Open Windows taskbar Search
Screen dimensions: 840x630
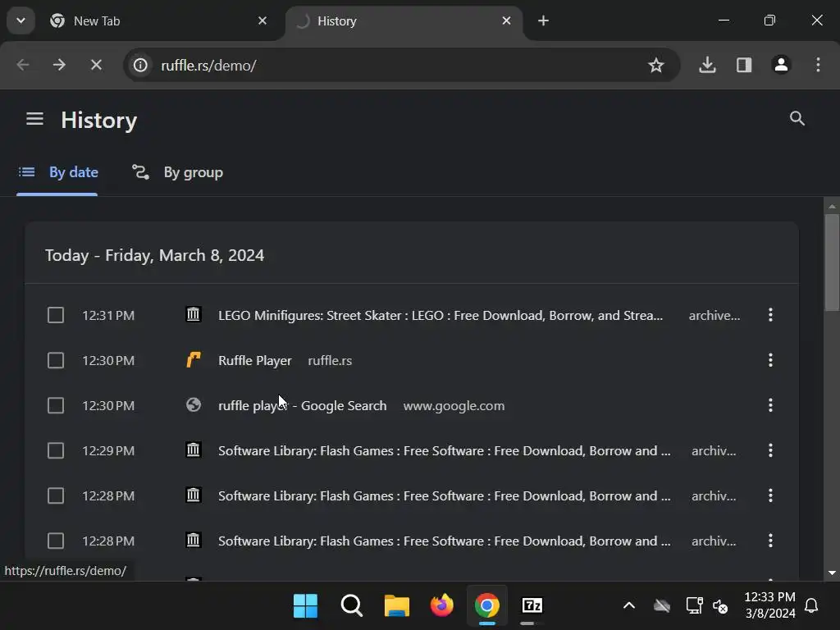click(x=351, y=606)
